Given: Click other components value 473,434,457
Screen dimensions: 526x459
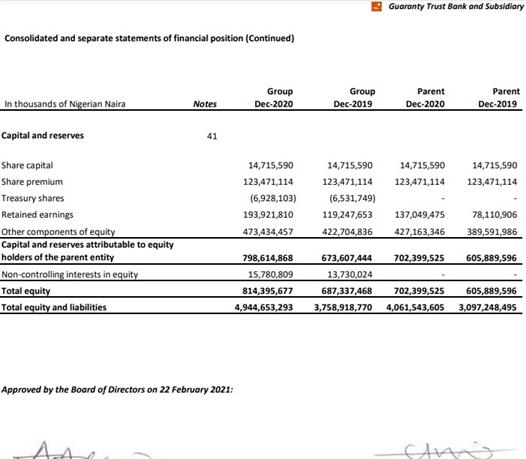Looking at the screenshot, I should click(x=268, y=232).
